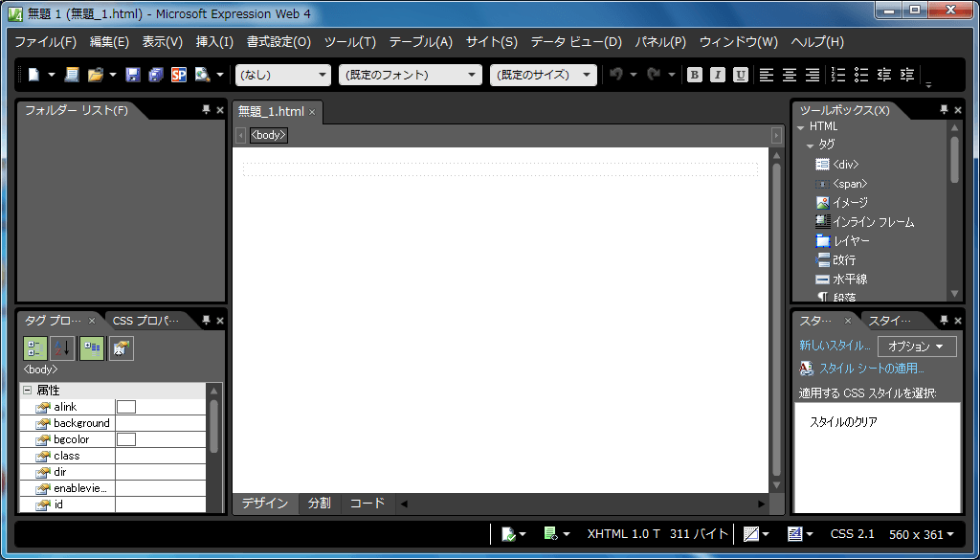Expand the Open folder dropdown arrow
This screenshot has width=980, height=560.
[113, 75]
